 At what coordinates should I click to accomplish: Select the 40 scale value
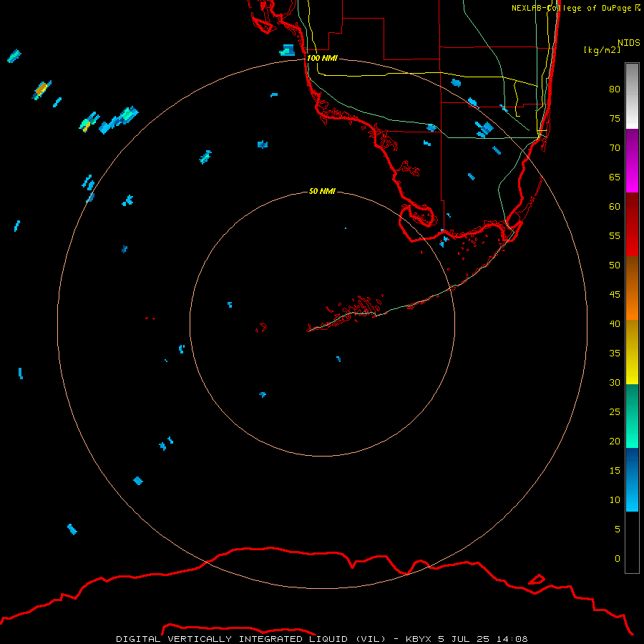pos(615,324)
